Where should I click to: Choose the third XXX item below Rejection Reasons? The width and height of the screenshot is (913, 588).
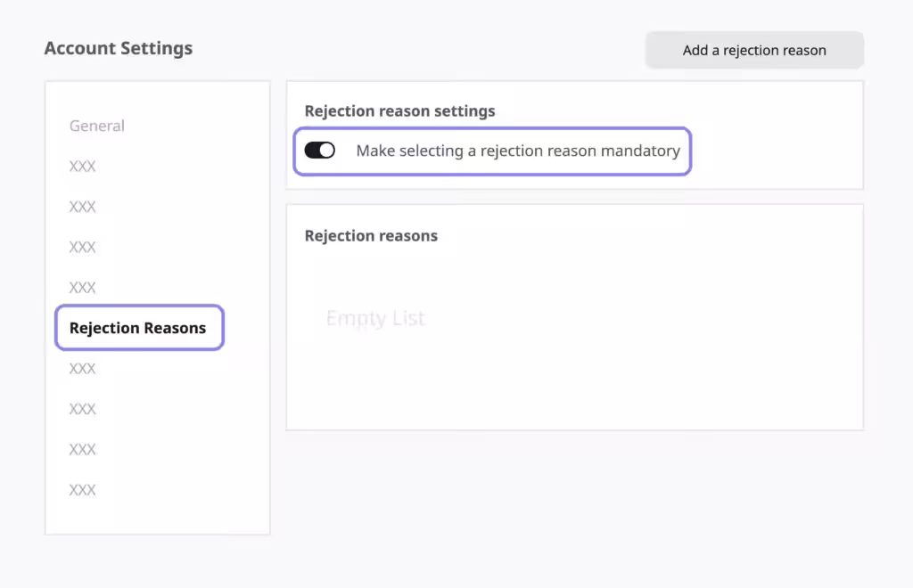(x=82, y=449)
